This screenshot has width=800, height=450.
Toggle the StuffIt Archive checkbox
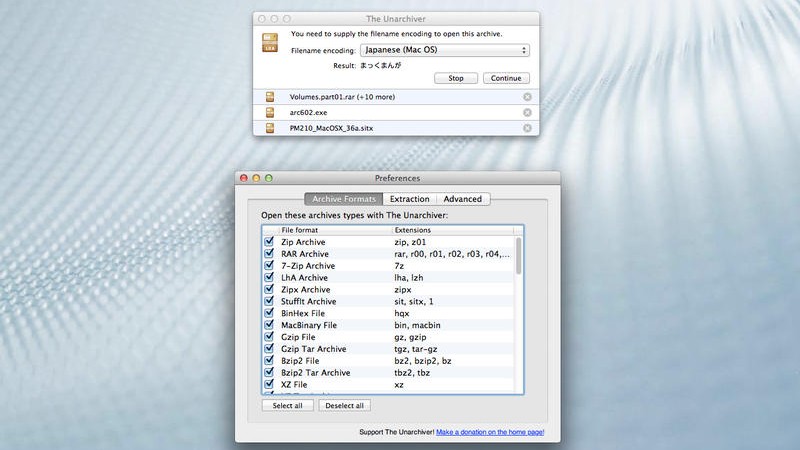pyautogui.click(x=268, y=301)
